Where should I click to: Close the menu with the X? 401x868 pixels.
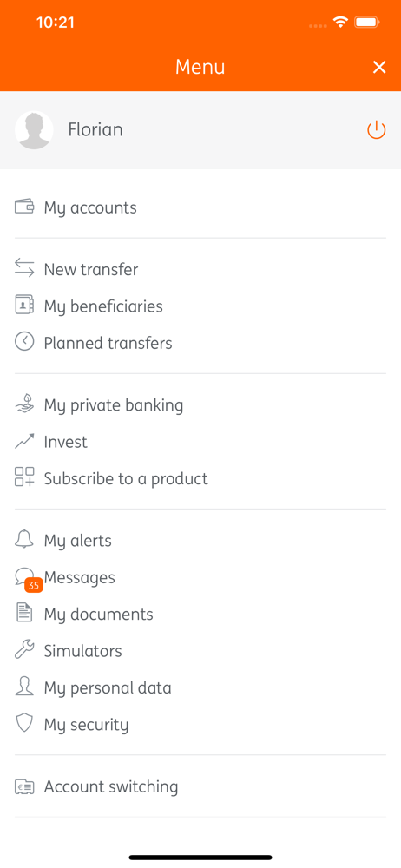tap(378, 68)
